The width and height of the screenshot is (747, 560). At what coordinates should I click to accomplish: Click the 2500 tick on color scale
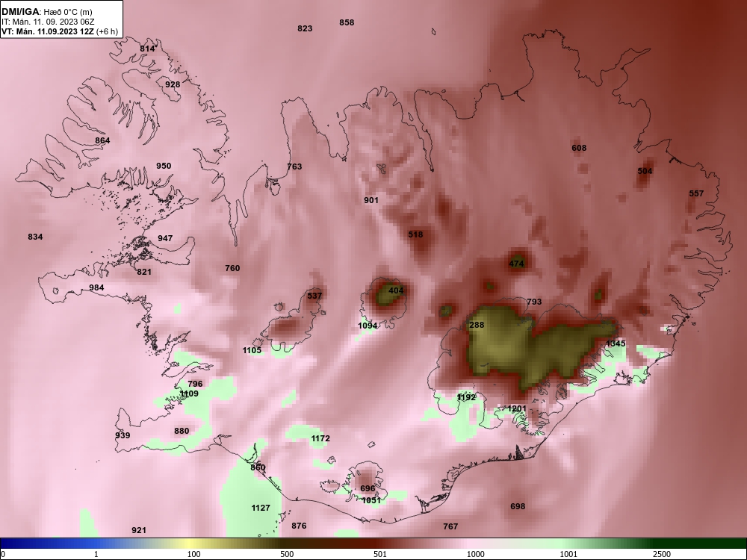(662, 554)
